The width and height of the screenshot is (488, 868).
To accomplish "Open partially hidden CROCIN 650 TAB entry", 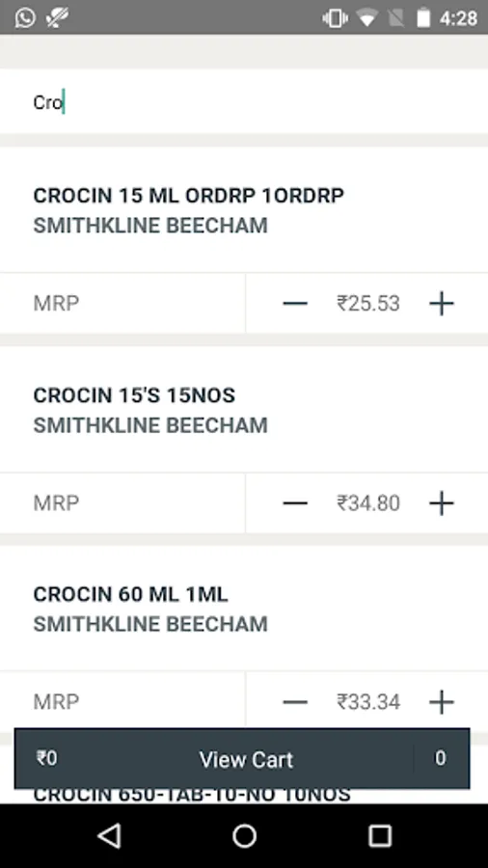I will 191,796.
